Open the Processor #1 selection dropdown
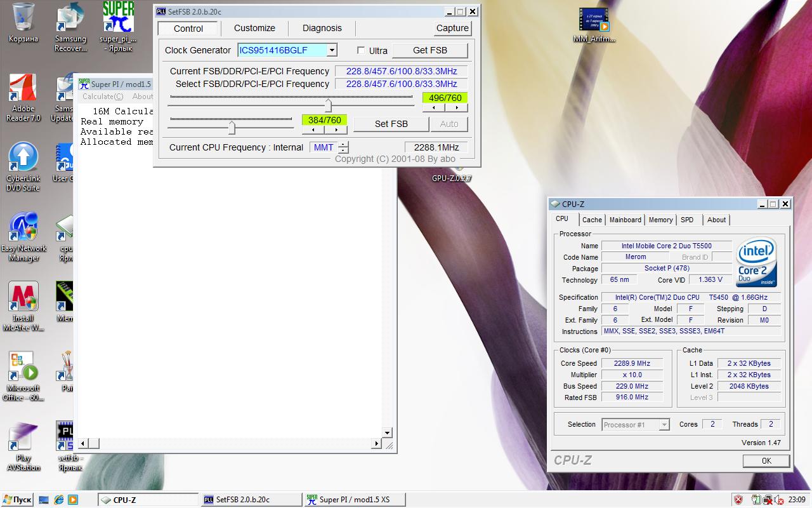812x508 pixels. [x=664, y=425]
